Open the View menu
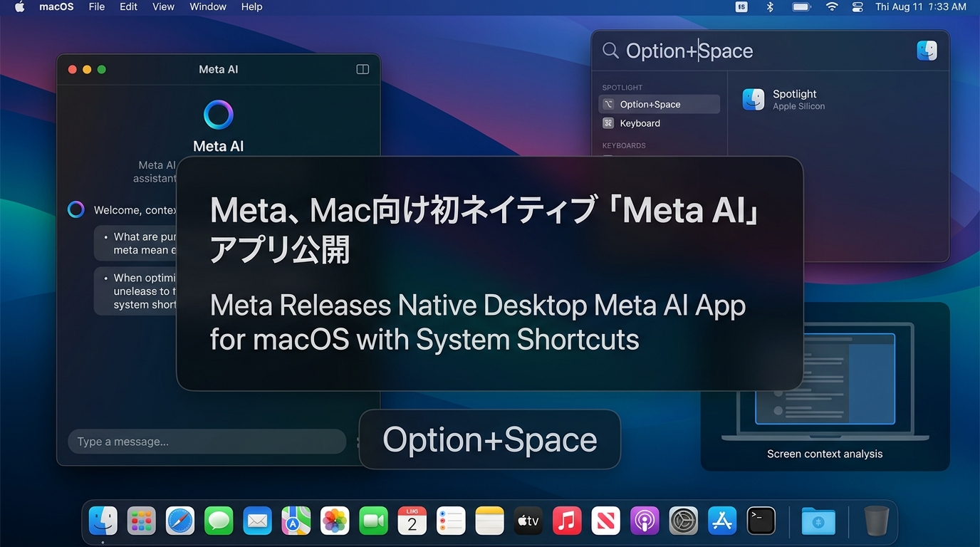 (x=163, y=7)
